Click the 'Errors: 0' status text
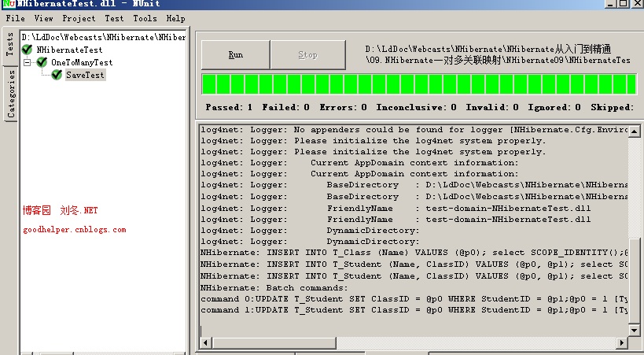This screenshot has width=644, height=355. click(x=344, y=107)
